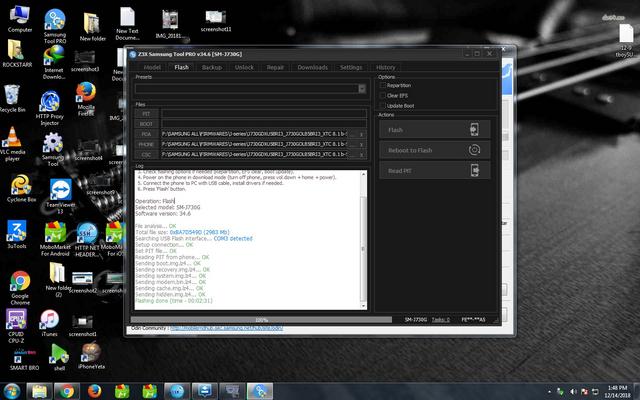Launch iTunes desktop icon

pos(49,323)
